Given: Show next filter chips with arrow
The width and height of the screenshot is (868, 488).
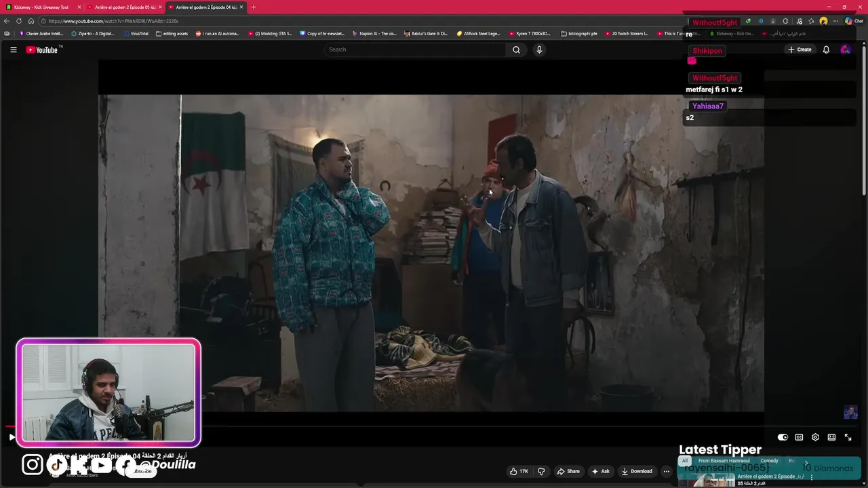Looking at the screenshot, I should (x=806, y=464).
